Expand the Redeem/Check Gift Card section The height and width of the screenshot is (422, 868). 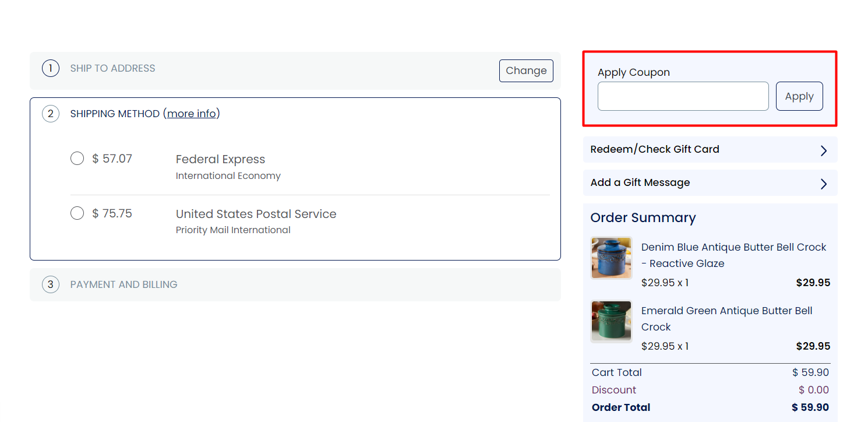710,149
